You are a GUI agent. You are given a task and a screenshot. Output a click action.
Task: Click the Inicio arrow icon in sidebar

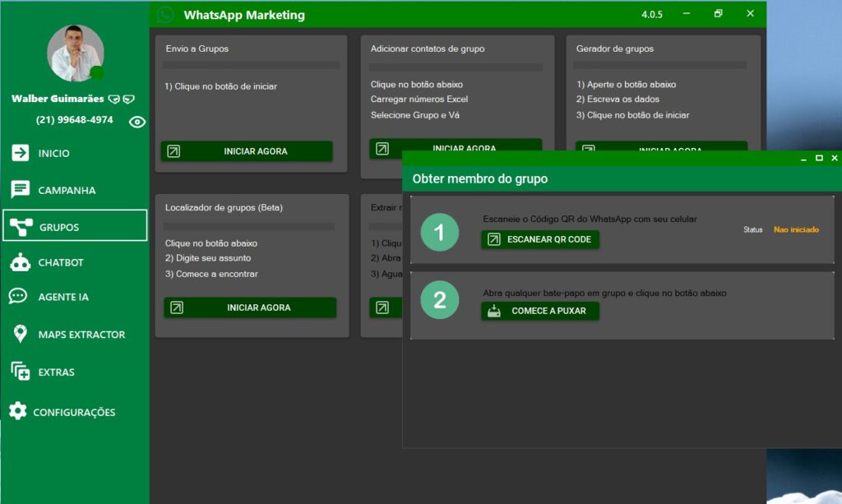20,153
